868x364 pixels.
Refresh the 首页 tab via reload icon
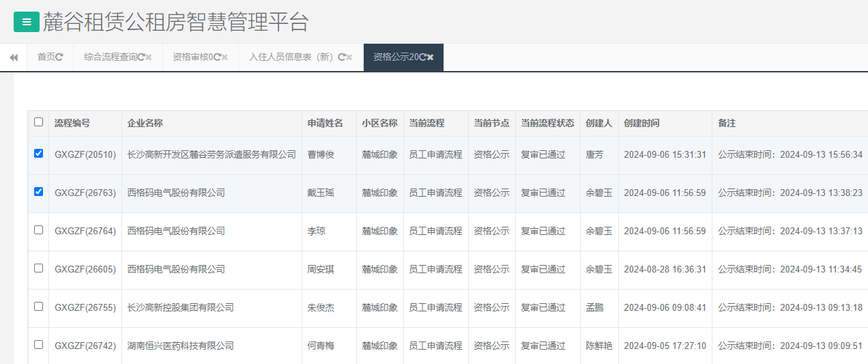[59, 57]
